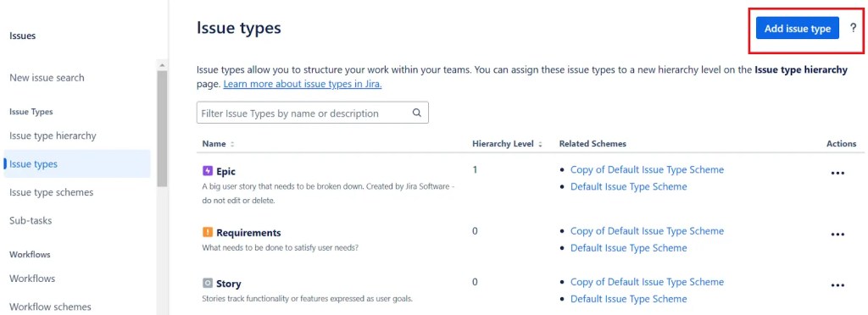Click 'Stories track functionality' description text
868x315 pixels.
click(x=307, y=299)
